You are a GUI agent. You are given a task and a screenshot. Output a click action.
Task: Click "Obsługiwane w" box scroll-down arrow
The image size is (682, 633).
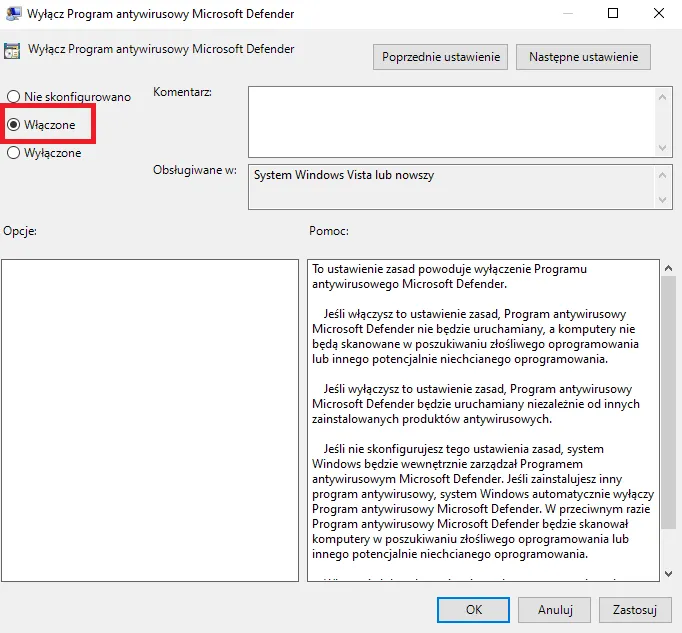click(662, 200)
